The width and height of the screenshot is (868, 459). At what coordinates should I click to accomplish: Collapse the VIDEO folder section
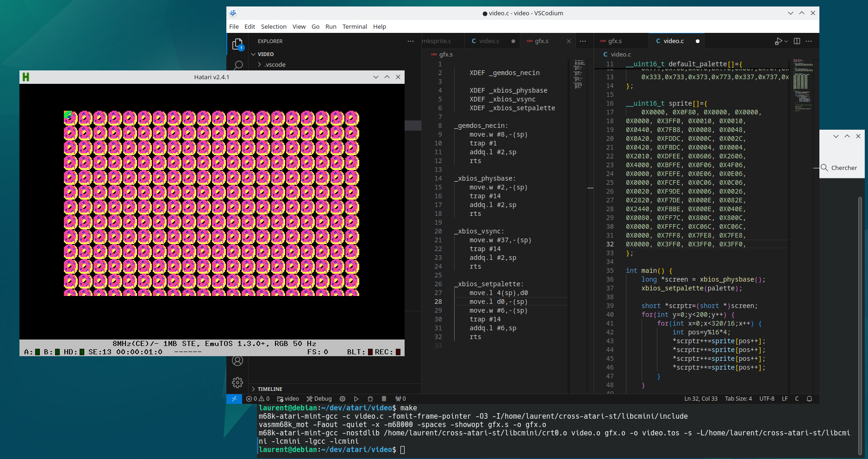(x=335, y=54)
